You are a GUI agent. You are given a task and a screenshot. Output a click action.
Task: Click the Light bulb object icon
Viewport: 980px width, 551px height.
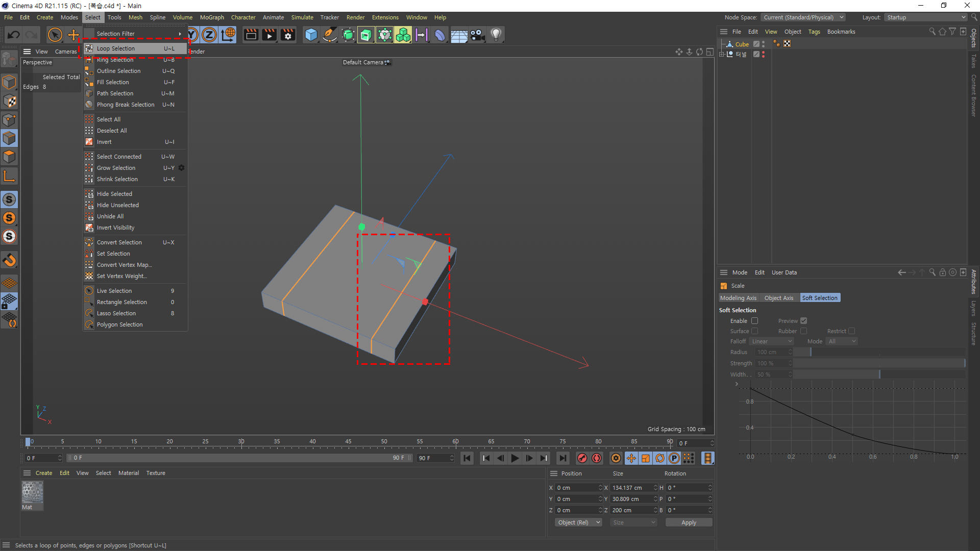tap(496, 35)
